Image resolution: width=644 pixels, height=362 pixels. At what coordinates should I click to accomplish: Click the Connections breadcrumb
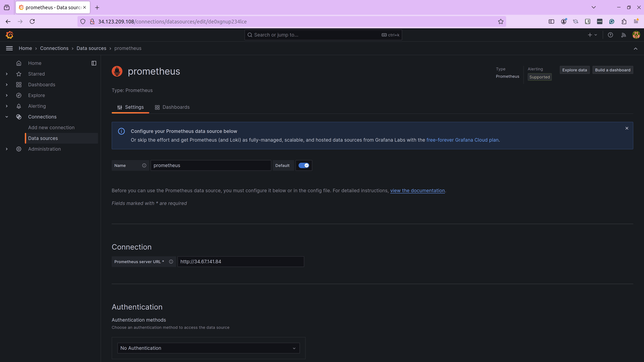click(x=54, y=48)
